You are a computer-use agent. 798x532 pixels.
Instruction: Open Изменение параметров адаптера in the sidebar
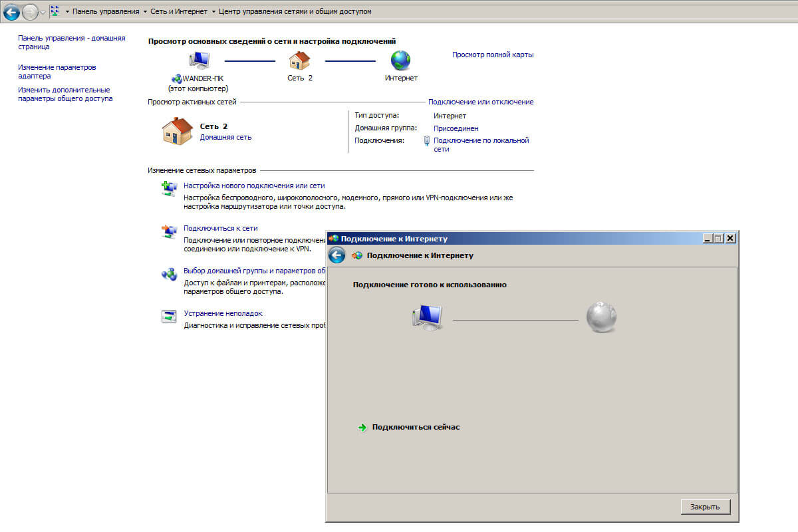57,72
